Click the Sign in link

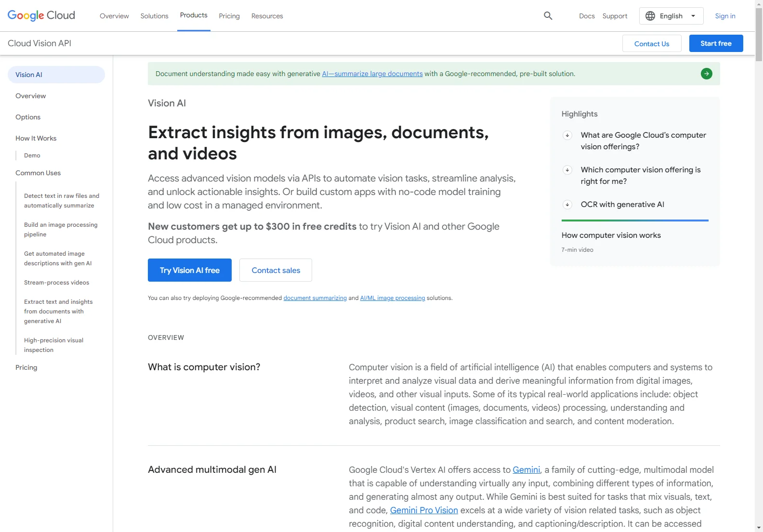pos(725,16)
